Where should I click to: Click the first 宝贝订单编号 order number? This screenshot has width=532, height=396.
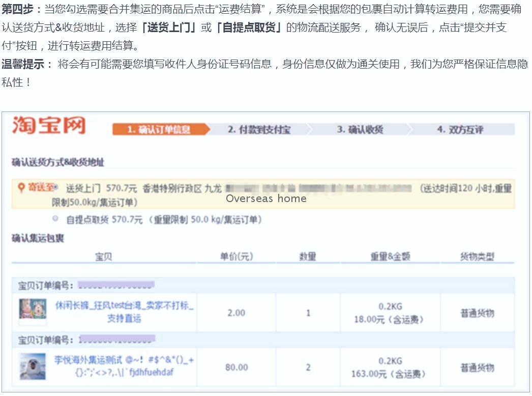[116, 285]
